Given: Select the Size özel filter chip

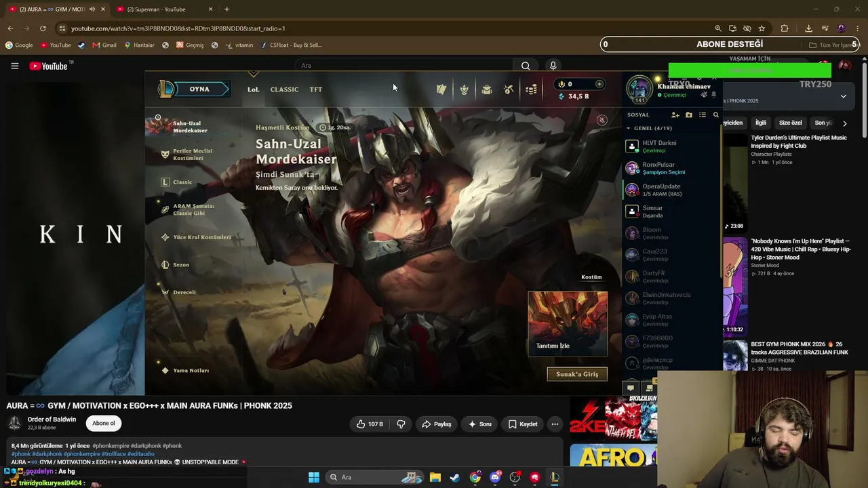Looking at the screenshot, I should click(790, 123).
